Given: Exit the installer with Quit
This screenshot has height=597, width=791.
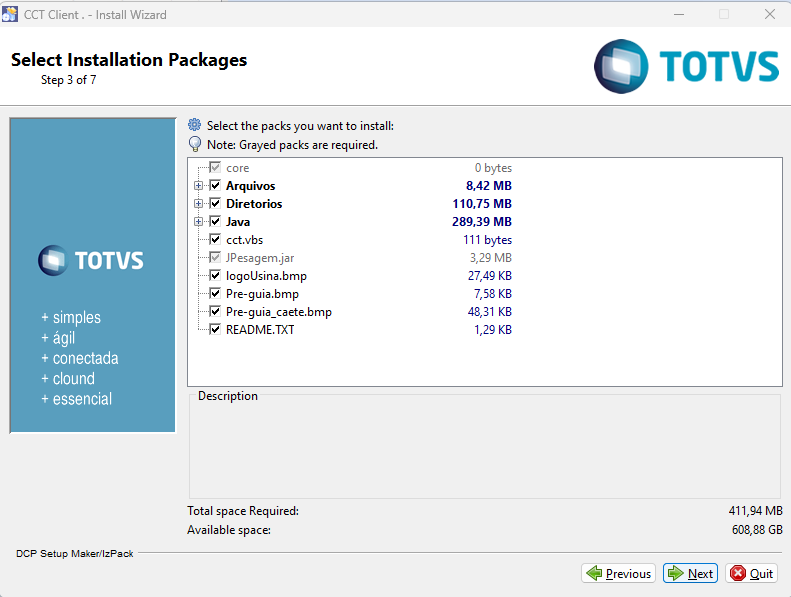Looking at the screenshot, I should [x=752, y=573].
